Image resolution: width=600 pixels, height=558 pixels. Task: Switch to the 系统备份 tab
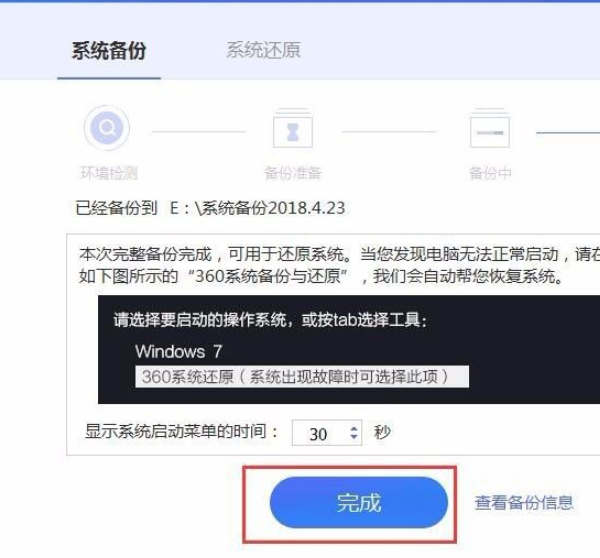click(x=109, y=51)
